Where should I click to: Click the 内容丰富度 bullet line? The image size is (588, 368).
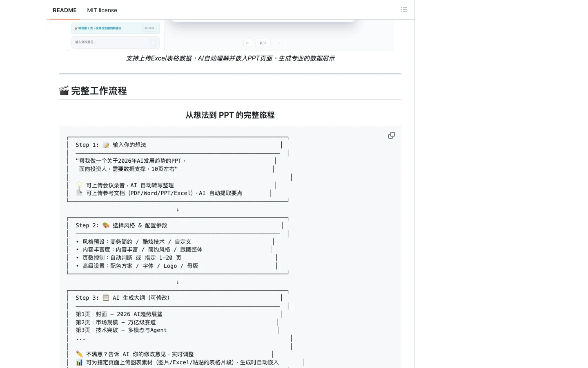click(x=139, y=249)
